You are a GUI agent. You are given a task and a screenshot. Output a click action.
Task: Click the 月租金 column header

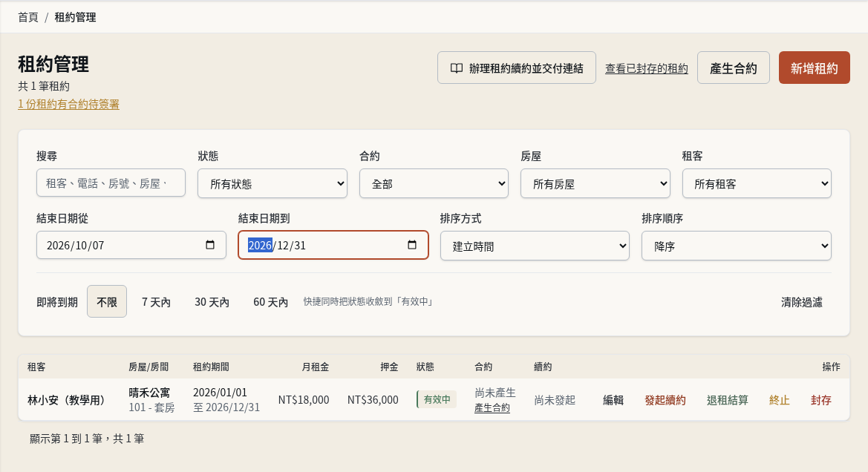pos(316,367)
